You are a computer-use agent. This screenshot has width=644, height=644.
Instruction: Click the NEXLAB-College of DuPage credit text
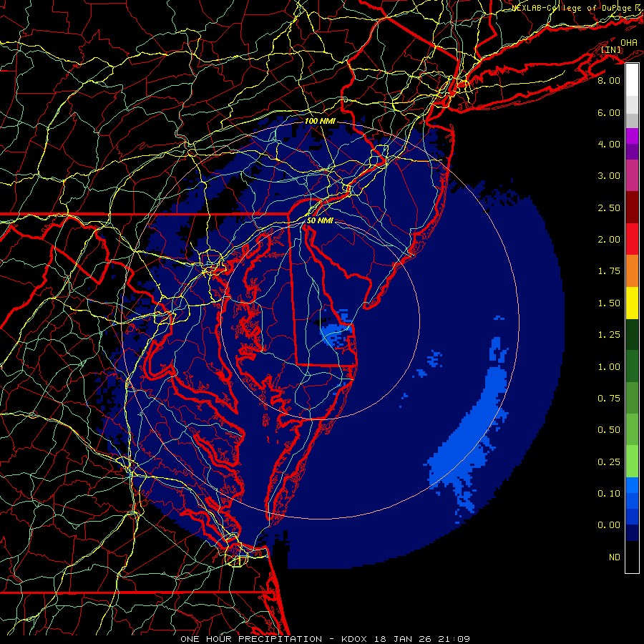pos(572,8)
